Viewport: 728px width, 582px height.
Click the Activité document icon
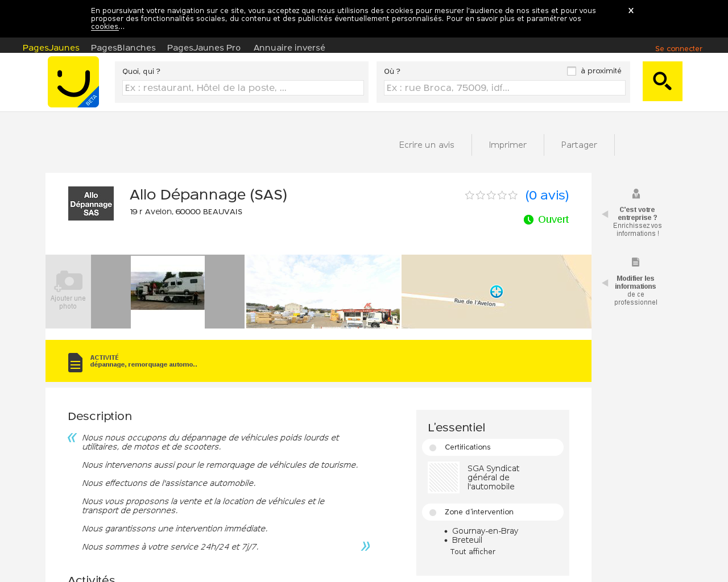pos(75,363)
